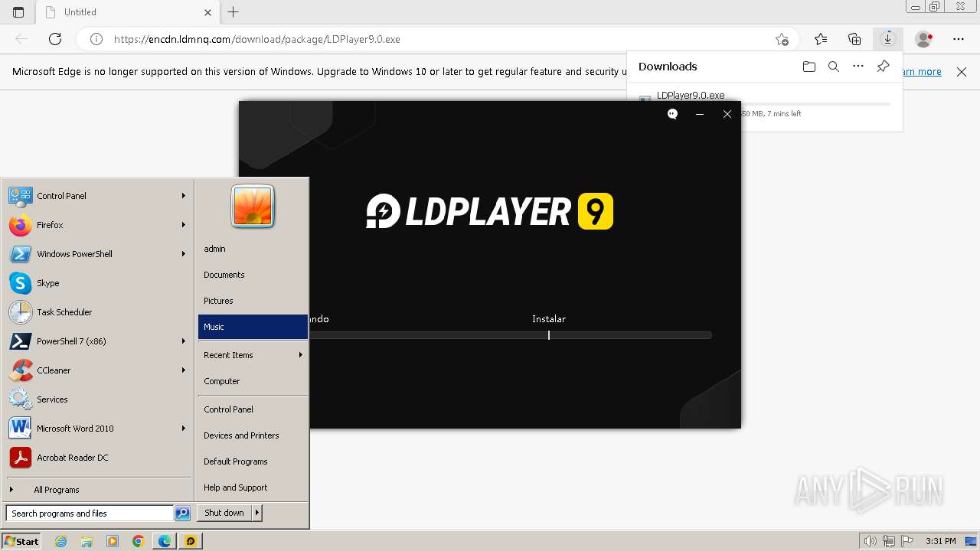Viewport: 980px width, 551px height.
Task: Open Pictures from the Start menu
Action: tap(253, 301)
